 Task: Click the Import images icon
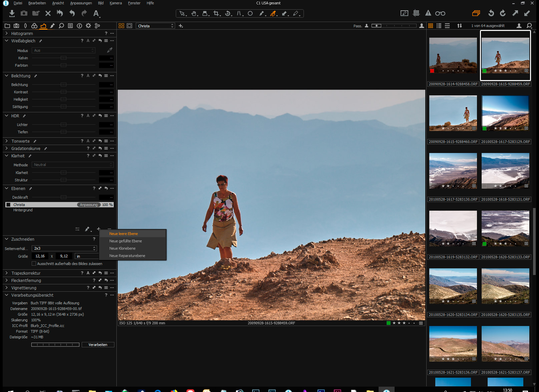click(x=12, y=13)
